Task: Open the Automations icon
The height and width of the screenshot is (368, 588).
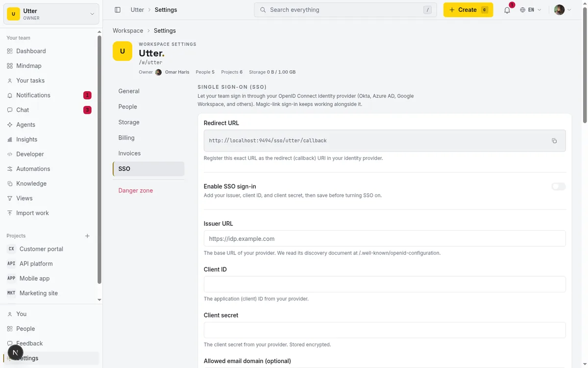Action: tap(10, 169)
